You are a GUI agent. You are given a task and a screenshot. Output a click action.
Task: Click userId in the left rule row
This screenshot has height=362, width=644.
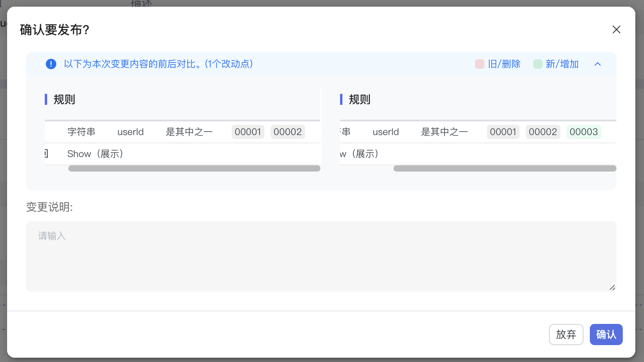(130, 132)
